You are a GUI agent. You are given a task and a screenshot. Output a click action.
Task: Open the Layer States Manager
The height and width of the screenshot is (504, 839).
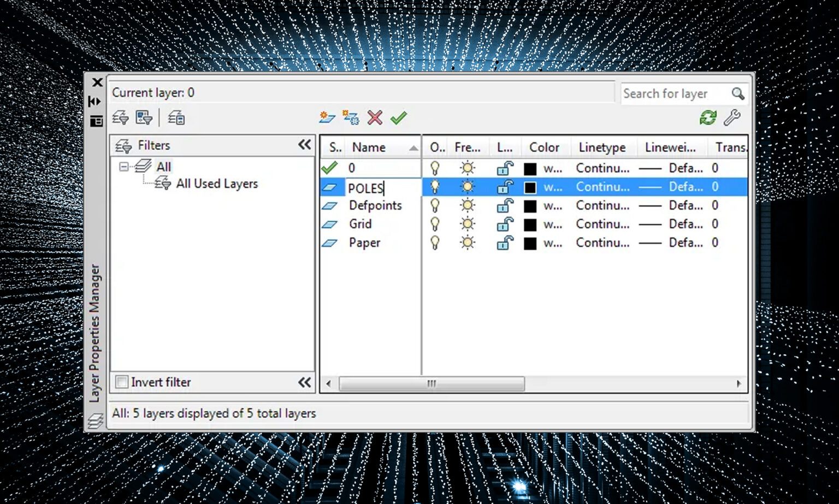pyautogui.click(x=176, y=117)
